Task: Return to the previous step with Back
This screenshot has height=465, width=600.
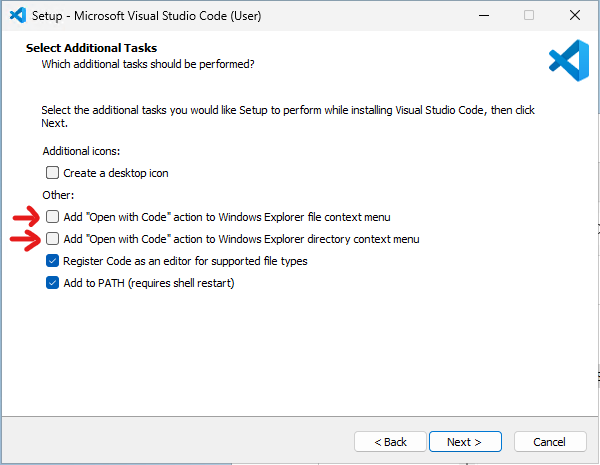Action: [390, 442]
